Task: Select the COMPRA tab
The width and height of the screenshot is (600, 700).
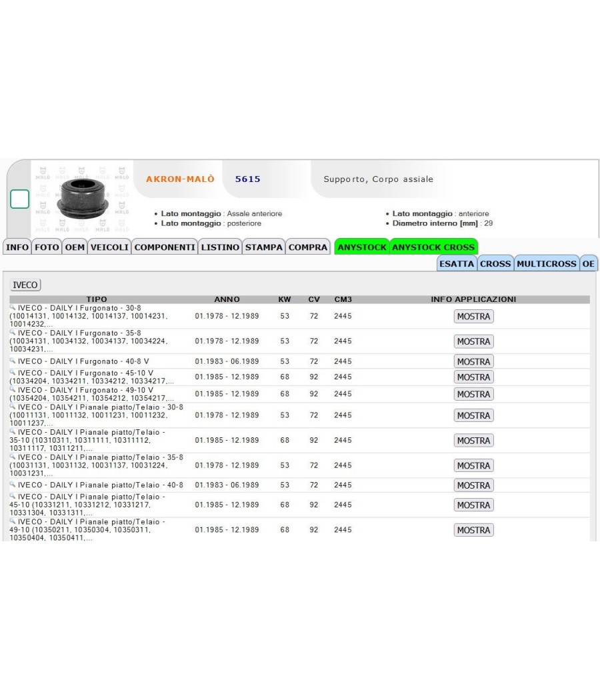Action: pos(308,247)
